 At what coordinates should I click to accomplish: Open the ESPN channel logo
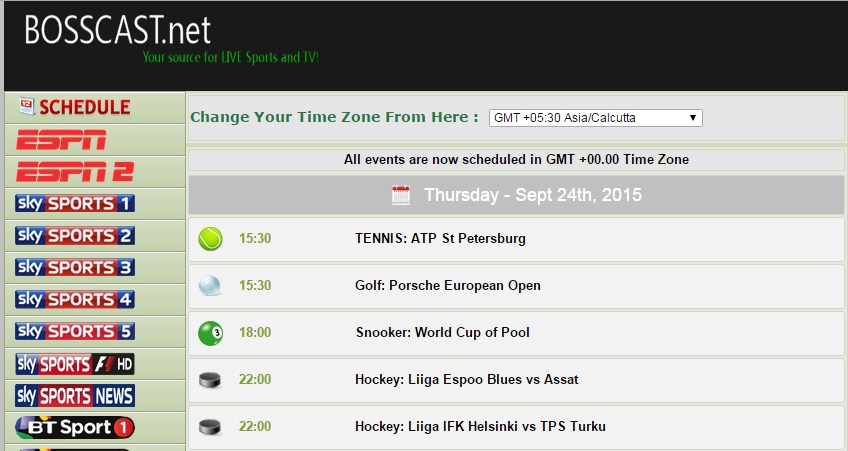pos(61,140)
